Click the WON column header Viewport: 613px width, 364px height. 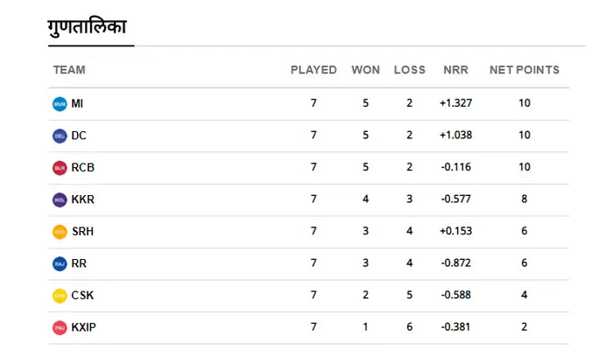(x=365, y=70)
